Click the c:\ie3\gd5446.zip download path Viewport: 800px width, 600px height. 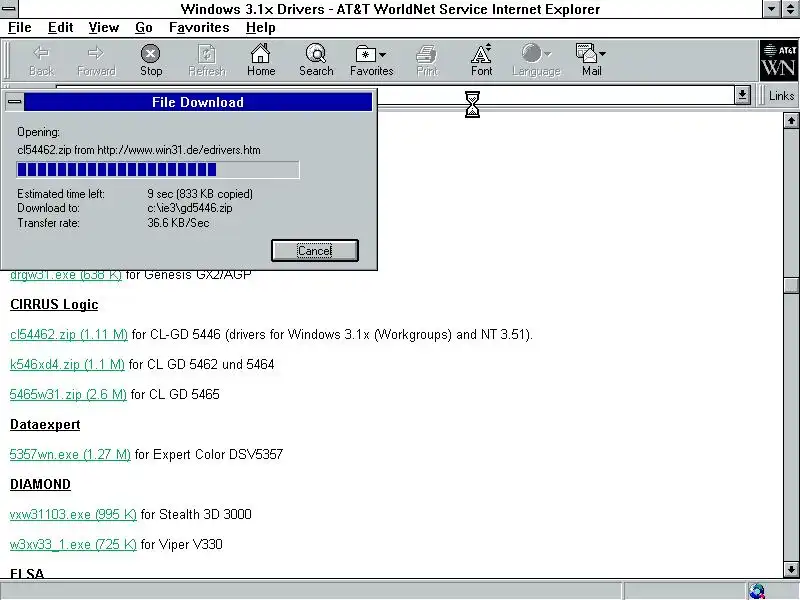[190, 208]
